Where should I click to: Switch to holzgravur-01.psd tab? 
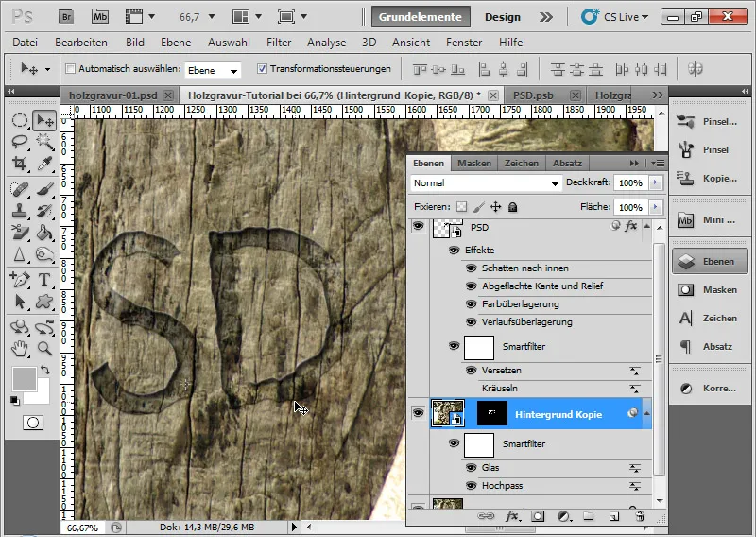point(113,95)
